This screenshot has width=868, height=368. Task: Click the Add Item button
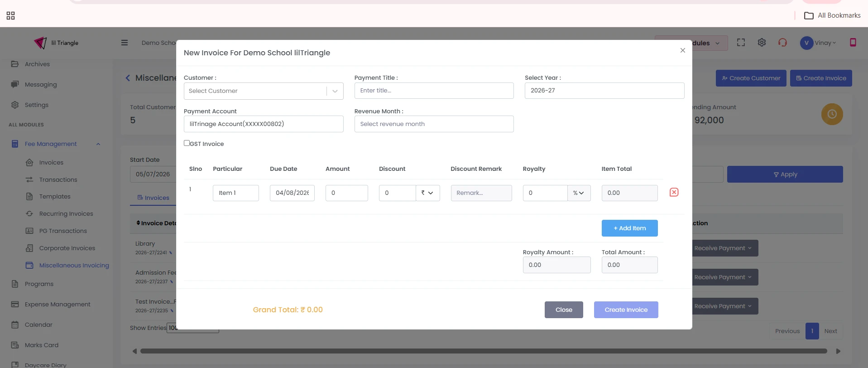pyautogui.click(x=629, y=228)
